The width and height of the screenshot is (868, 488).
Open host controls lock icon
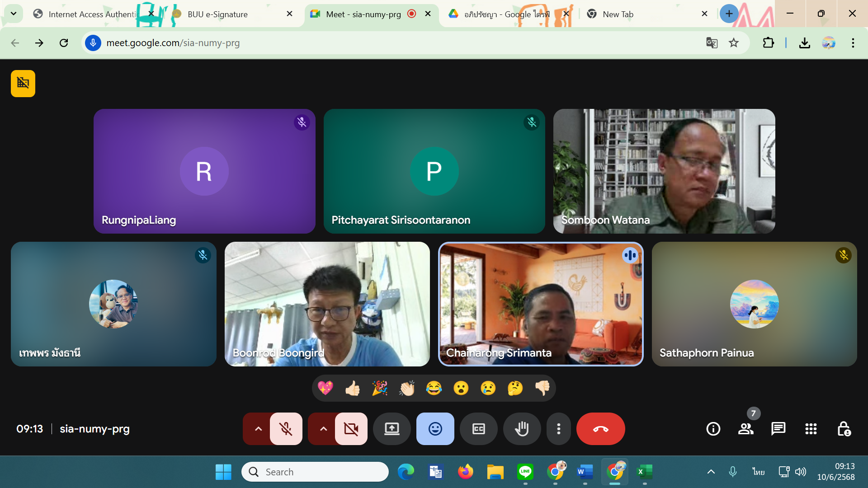tap(844, 429)
